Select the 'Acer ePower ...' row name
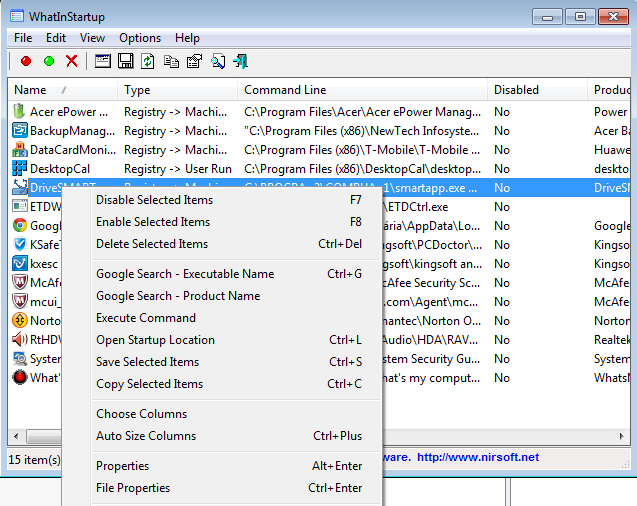This screenshot has width=637, height=506. click(69, 112)
